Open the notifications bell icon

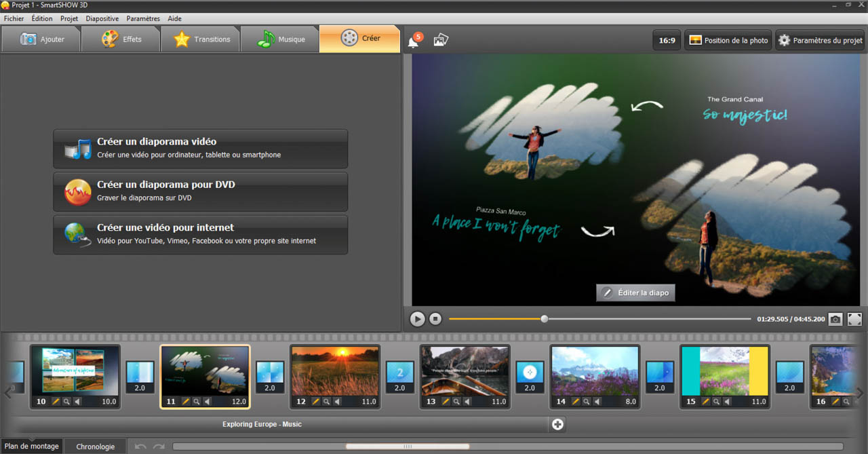point(414,41)
